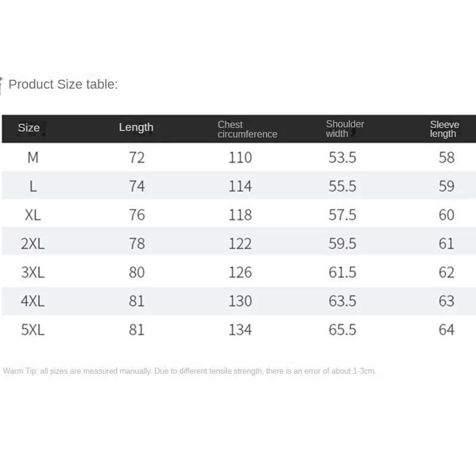Click the small icon beside Product Size table
Screen dimensions: 476x476
pyautogui.click(x=2, y=84)
